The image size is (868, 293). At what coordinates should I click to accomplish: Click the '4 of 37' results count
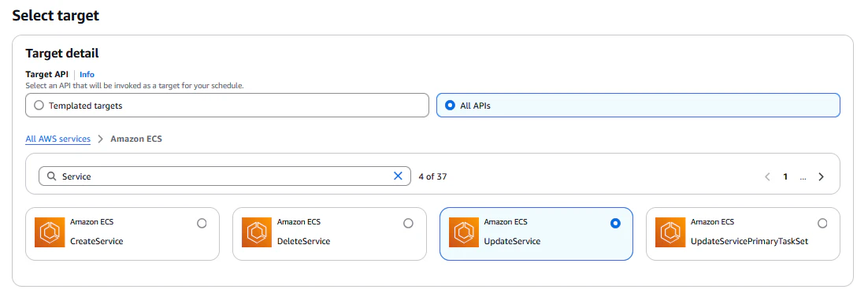tap(433, 176)
